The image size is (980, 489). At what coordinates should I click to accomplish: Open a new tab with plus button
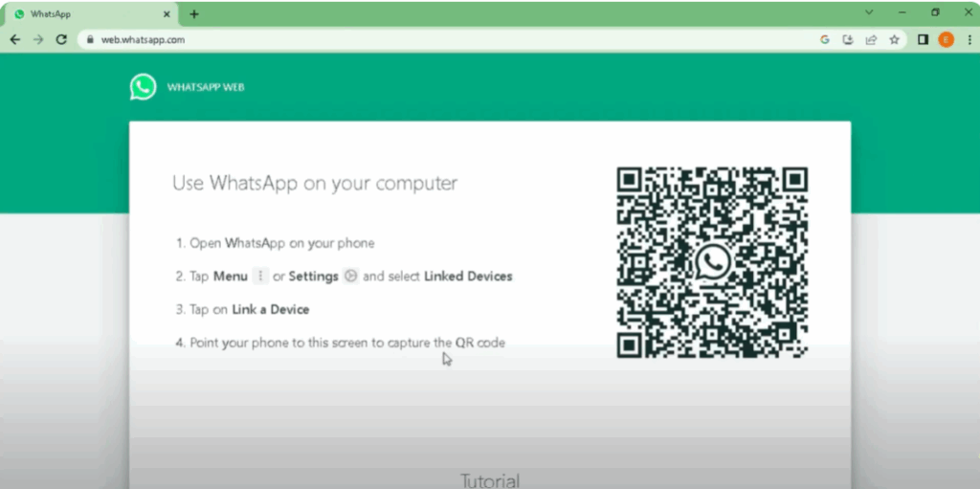point(193,13)
